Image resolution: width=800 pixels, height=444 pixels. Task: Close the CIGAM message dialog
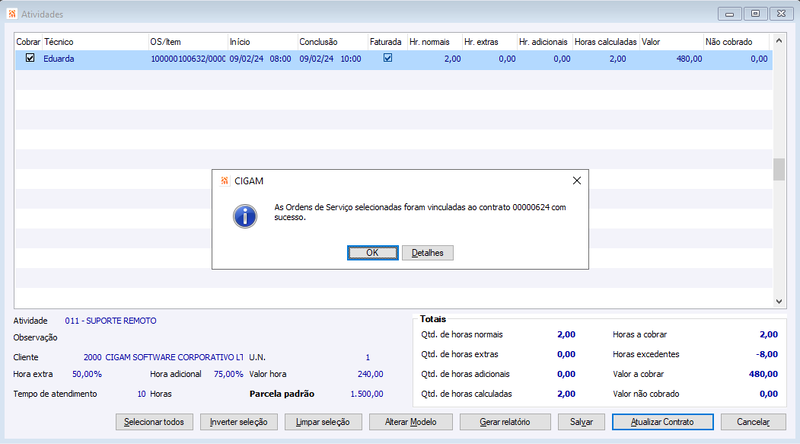(x=577, y=181)
